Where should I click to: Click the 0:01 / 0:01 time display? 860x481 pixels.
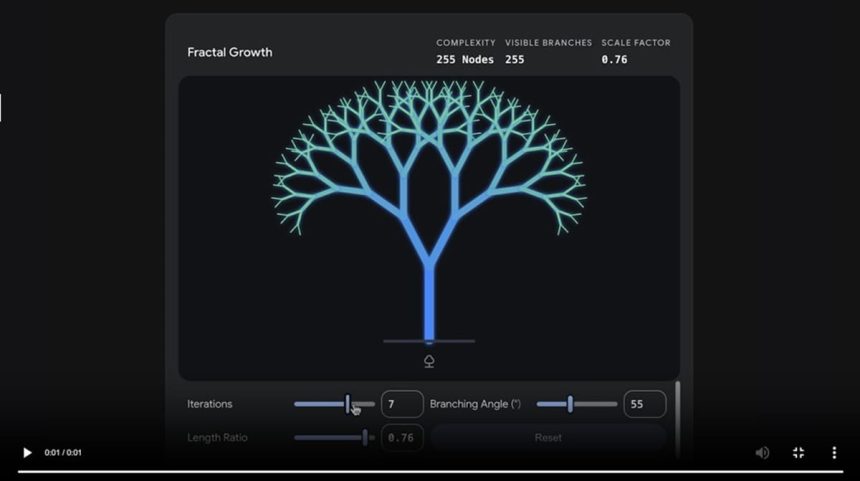63,453
